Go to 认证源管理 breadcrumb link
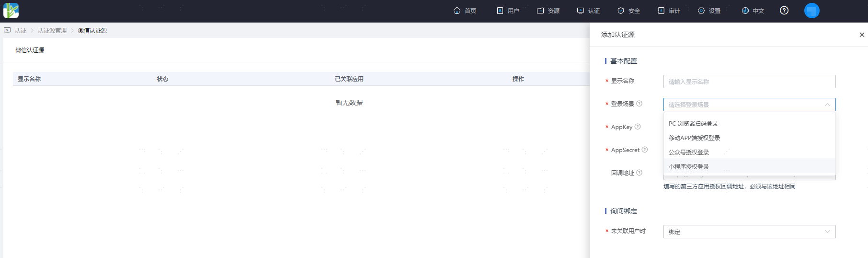Viewport: 868px width, 258px height. tap(52, 30)
